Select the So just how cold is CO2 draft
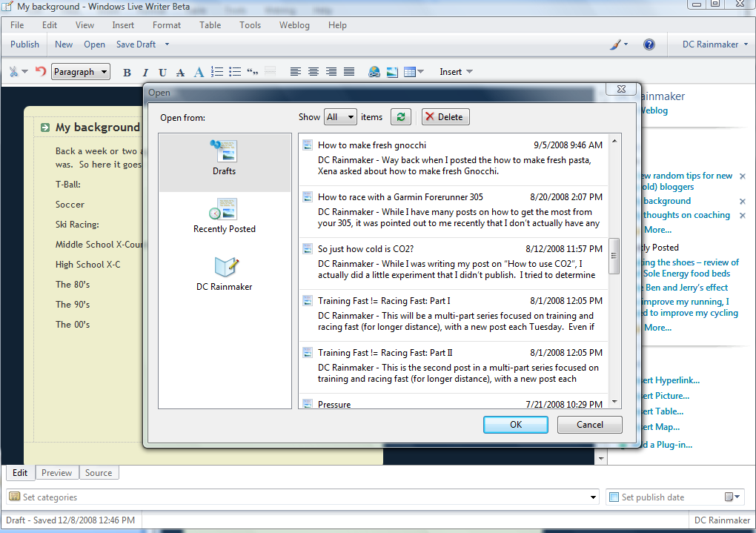This screenshot has width=756, height=533. click(453, 263)
